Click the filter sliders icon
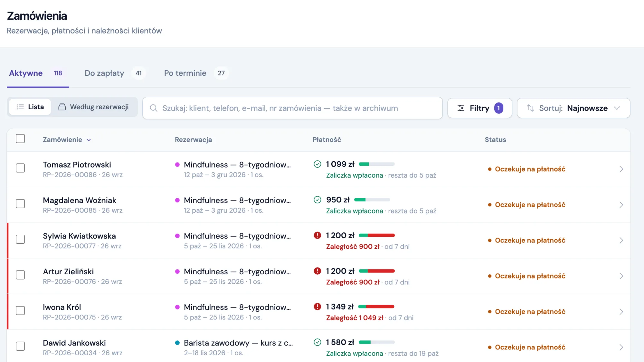 pyautogui.click(x=461, y=108)
